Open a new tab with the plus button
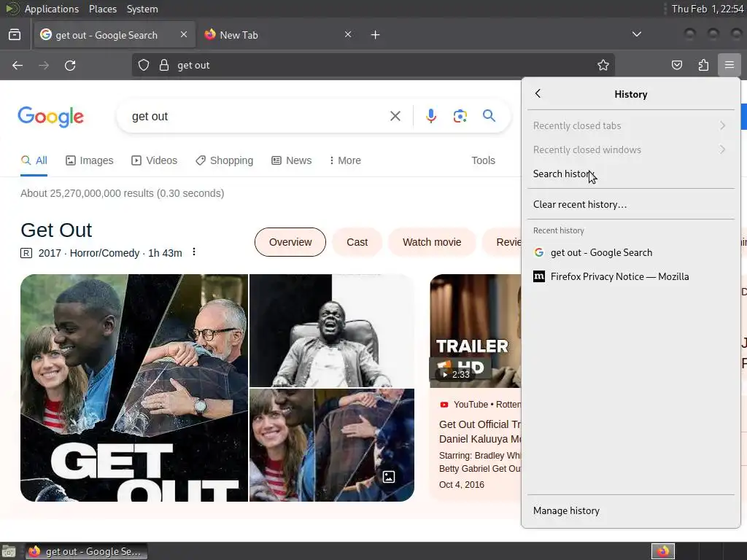The image size is (747, 560). (x=376, y=35)
